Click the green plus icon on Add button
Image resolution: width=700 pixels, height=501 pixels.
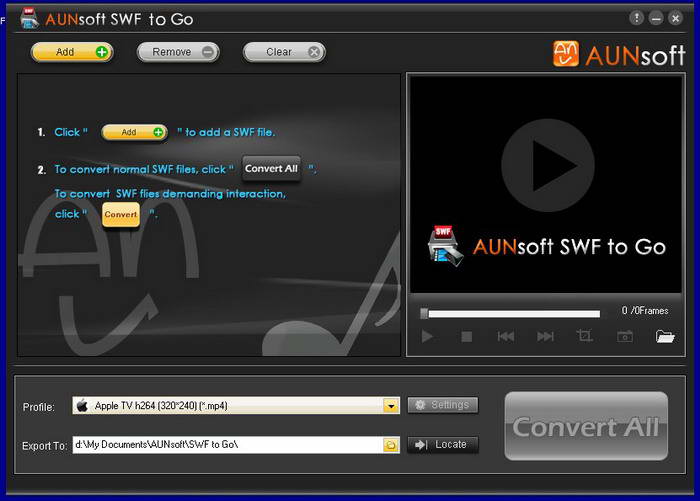coord(102,52)
